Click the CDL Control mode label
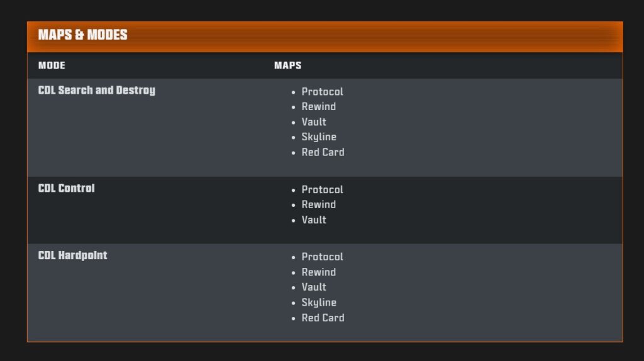Screen dimensions: 644x361 [x=66, y=188]
